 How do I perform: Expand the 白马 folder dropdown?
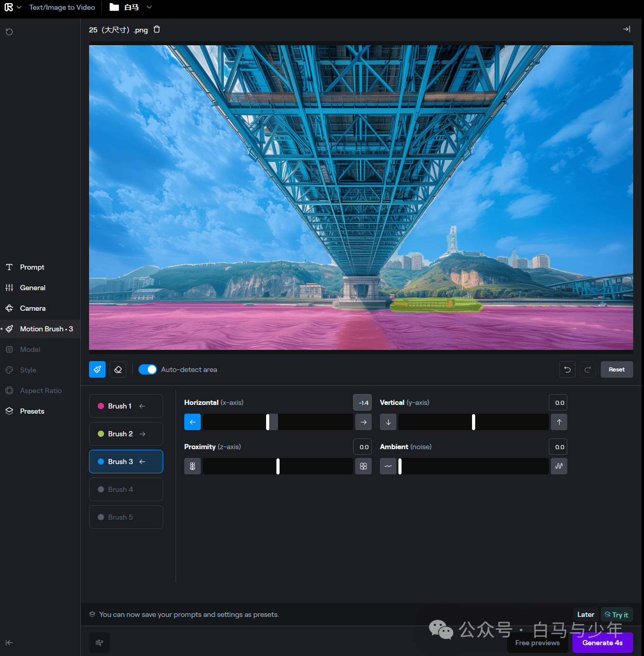(149, 7)
